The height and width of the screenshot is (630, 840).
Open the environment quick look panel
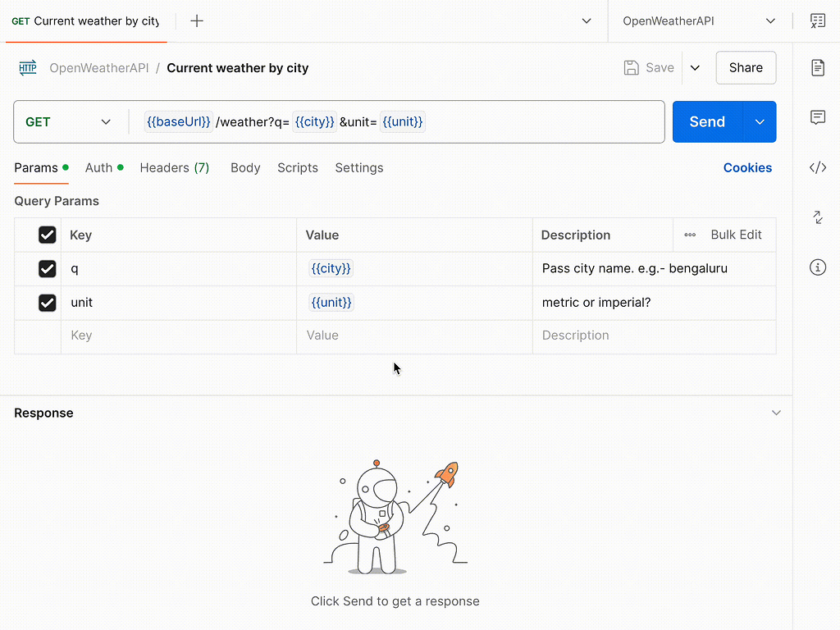pyautogui.click(x=818, y=21)
